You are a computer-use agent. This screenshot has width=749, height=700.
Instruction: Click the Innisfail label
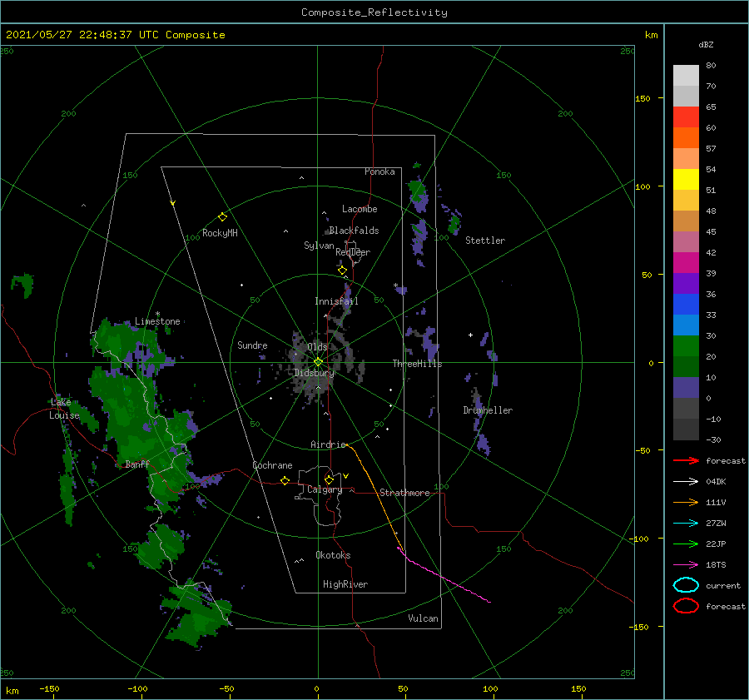336,301
